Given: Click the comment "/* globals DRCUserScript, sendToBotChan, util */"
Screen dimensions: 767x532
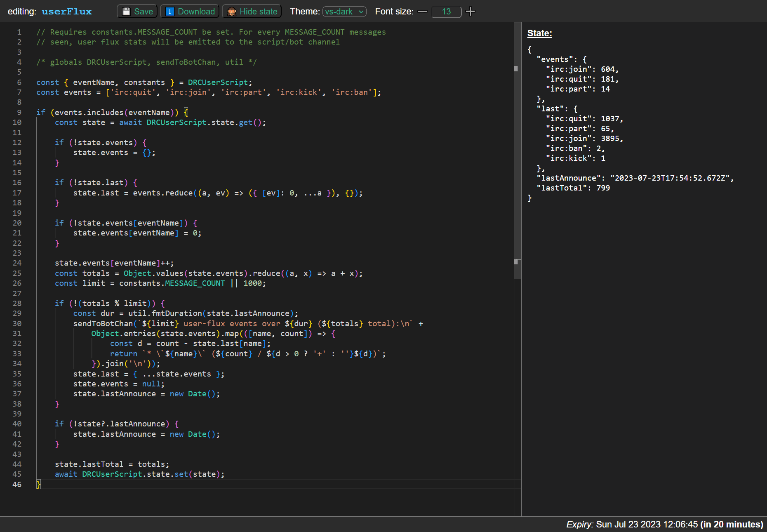Looking at the screenshot, I should pyautogui.click(x=146, y=62).
